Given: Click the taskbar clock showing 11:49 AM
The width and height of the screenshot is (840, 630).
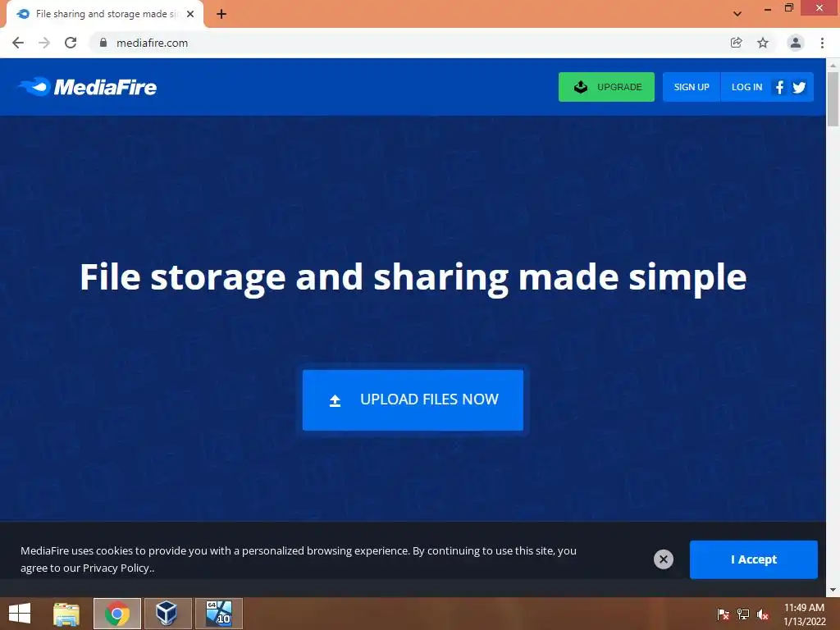Looking at the screenshot, I should (x=804, y=614).
